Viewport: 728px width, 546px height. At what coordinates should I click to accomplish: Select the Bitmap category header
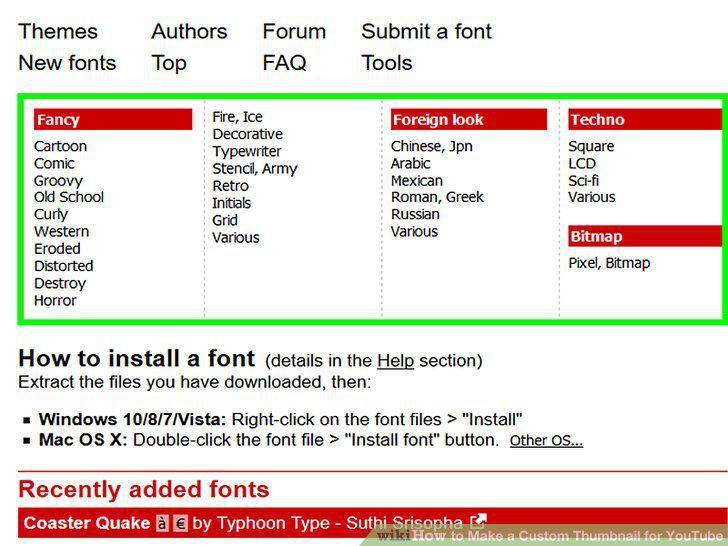(645, 236)
